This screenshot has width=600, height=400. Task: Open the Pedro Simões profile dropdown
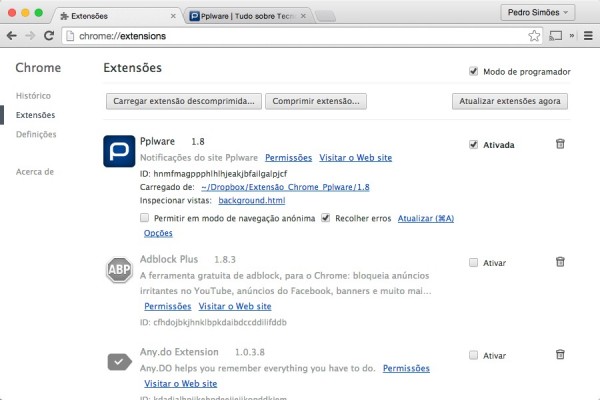coord(537,13)
